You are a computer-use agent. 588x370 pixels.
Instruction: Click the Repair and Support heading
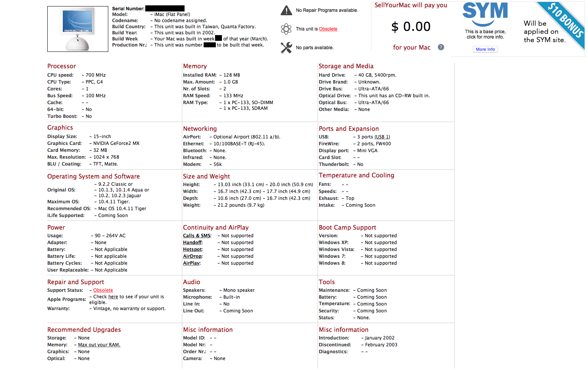pyautogui.click(x=76, y=282)
